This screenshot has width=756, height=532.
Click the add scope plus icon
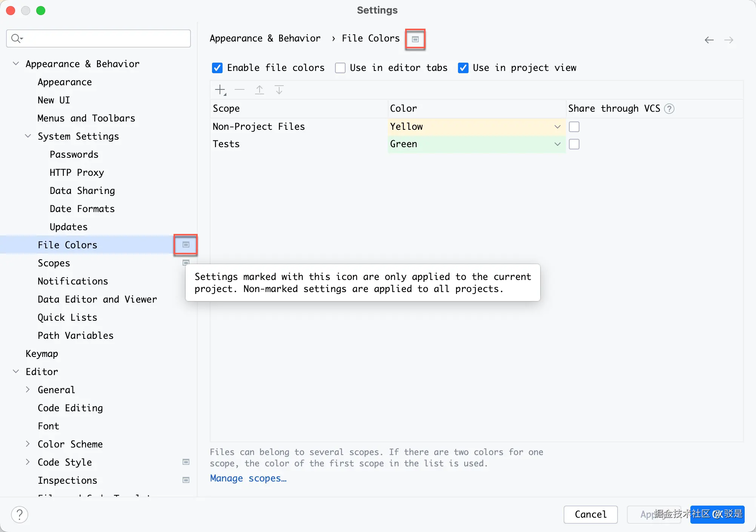tap(220, 90)
